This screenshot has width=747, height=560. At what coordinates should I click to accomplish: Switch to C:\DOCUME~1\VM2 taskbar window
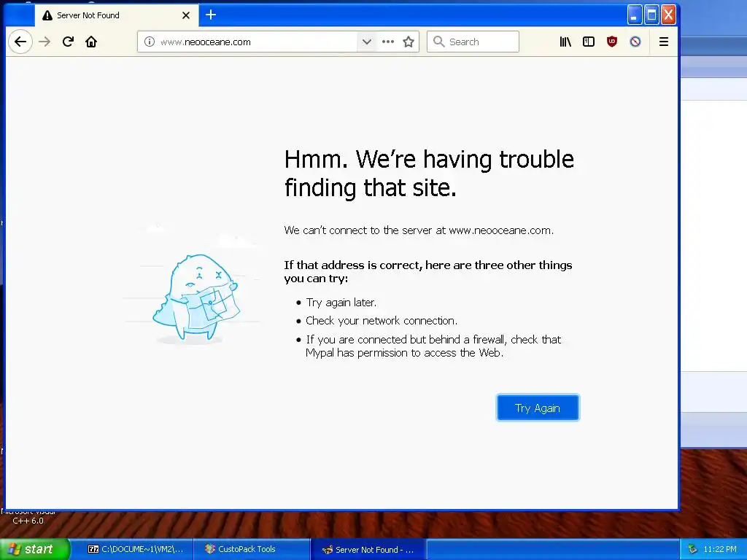(x=136, y=549)
